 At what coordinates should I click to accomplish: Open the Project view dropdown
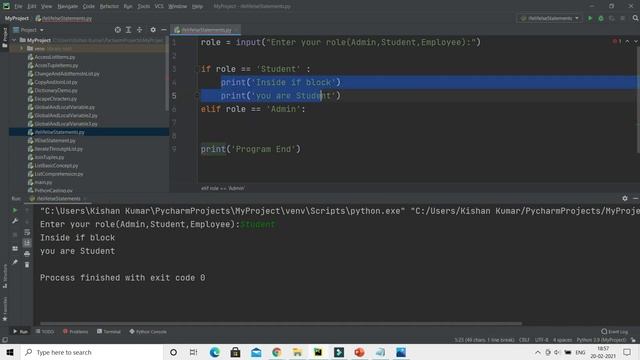28,30
